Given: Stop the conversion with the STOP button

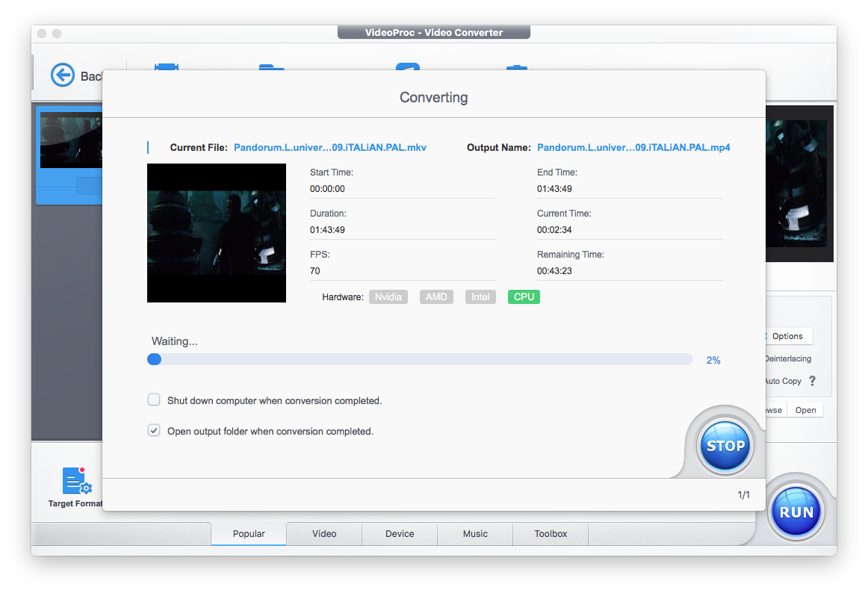Looking at the screenshot, I should click(725, 447).
